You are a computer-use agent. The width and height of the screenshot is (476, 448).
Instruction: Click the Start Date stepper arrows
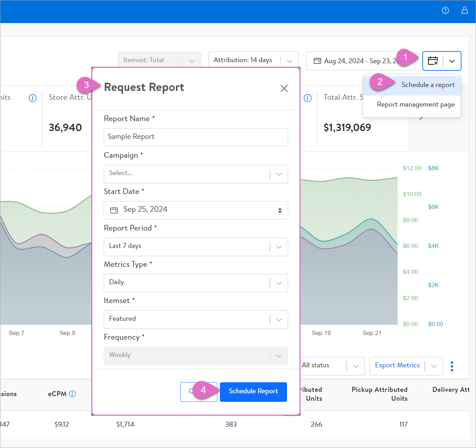coord(280,210)
